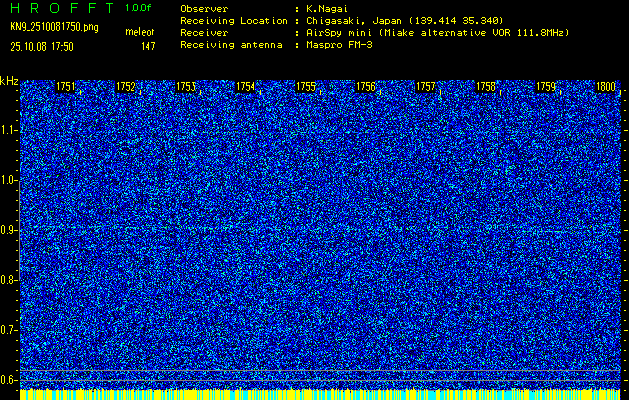This screenshot has width=629, height=400.
Task: Click the kHz axis unit label
Action: [9, 81]
